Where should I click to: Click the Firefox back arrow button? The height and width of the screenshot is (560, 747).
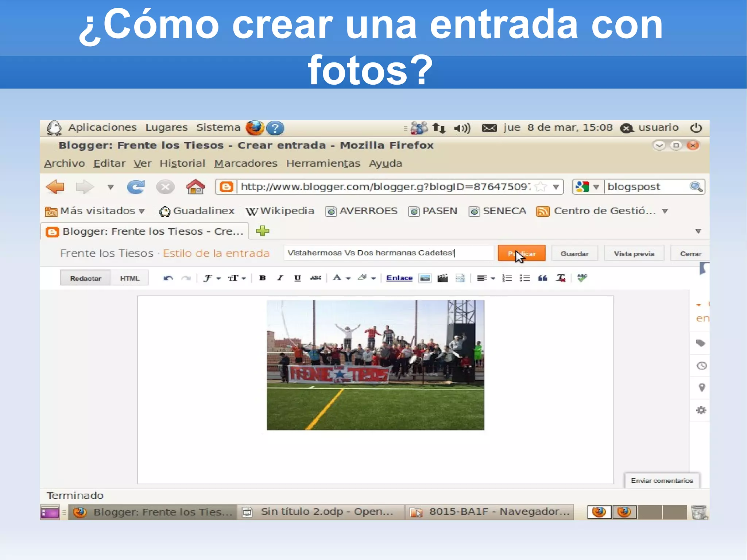pyautogui.click(x=55, y=187)
